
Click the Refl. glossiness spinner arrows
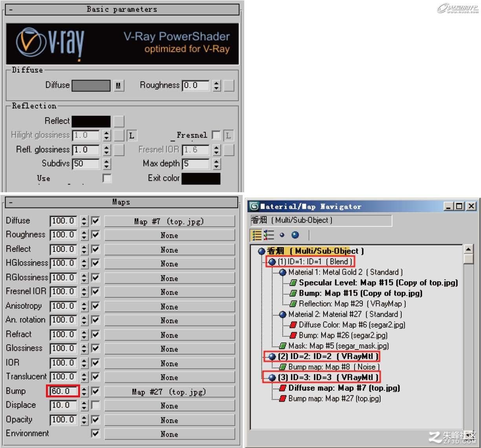click(107, 150)
